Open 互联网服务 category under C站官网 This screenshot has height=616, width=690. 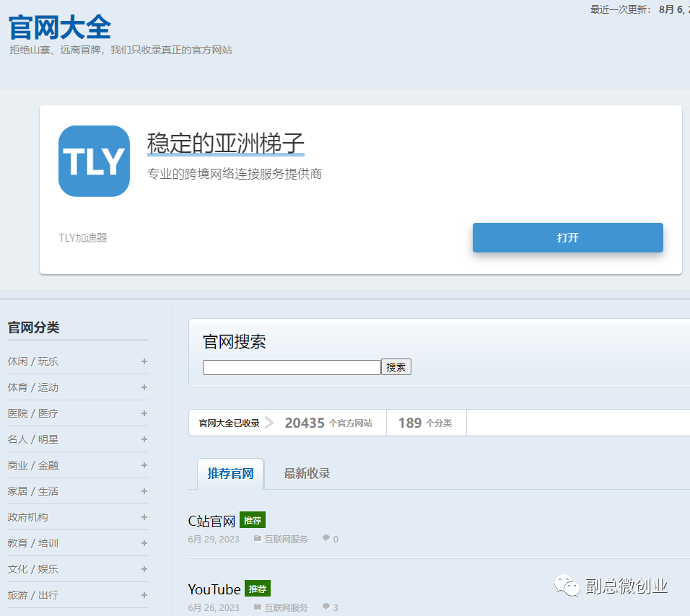click(x=286, y=539)
